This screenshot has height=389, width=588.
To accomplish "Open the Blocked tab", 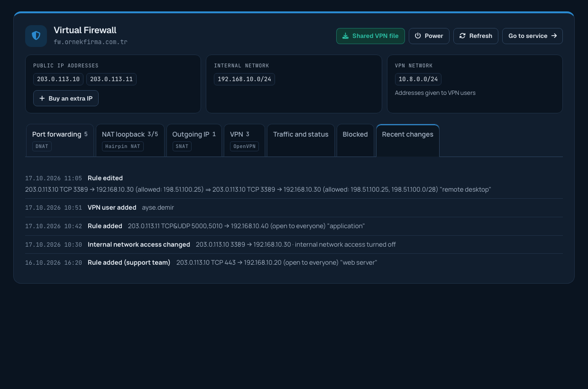I will pos(355,140).
